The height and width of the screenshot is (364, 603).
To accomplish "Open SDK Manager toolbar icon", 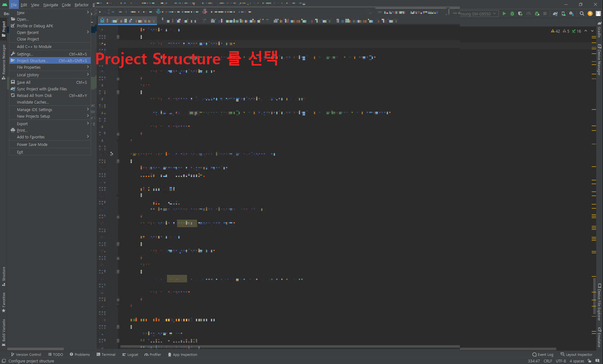I will coord(572,14).
